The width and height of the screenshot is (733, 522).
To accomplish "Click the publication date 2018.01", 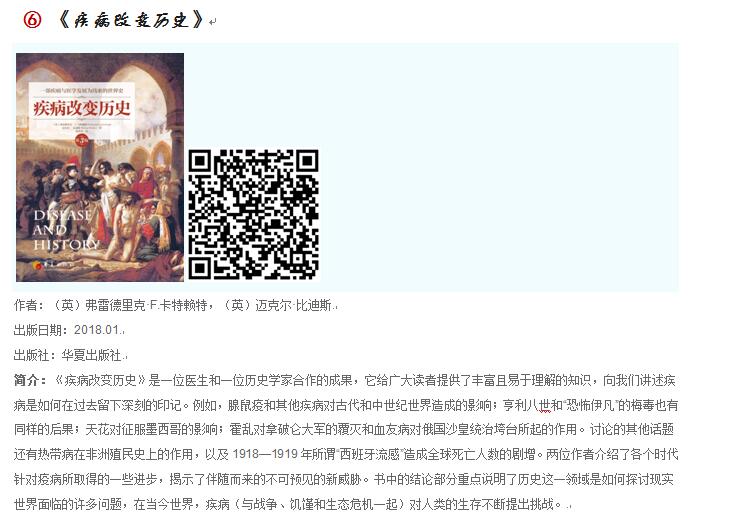I will click(x=97, y=330).
